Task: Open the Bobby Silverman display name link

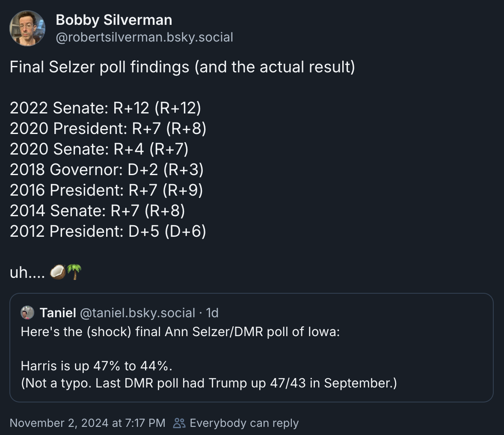Action: pyautogui.click(x=114, y=20)
